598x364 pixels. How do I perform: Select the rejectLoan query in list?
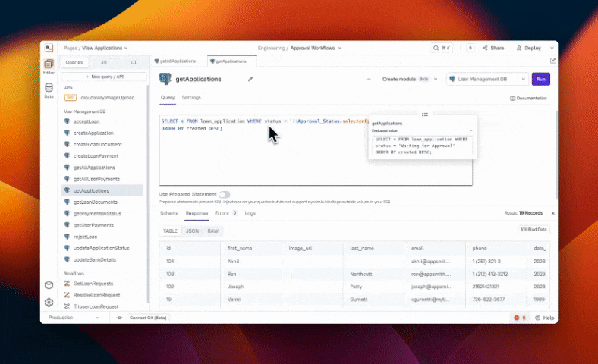click(87, 237)
